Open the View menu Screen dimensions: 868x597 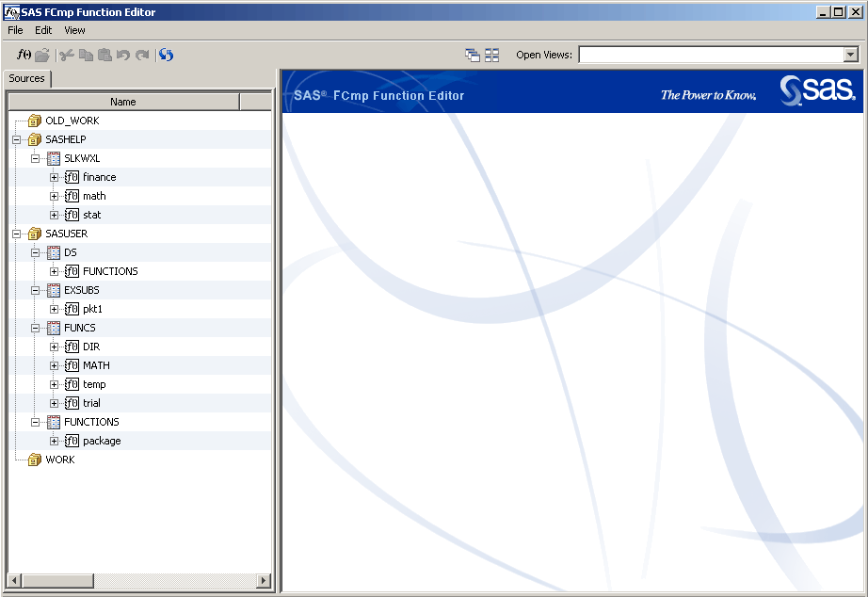74,29
